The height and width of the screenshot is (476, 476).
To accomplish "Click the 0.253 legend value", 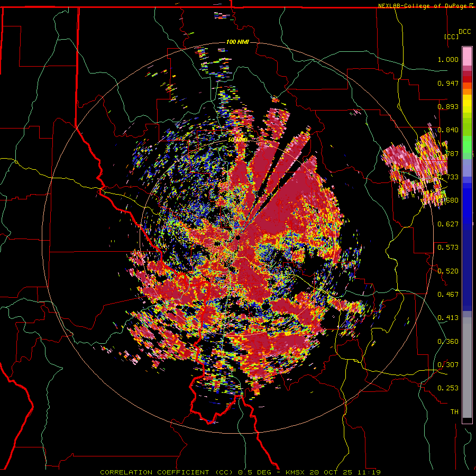I will click(448, 388).
